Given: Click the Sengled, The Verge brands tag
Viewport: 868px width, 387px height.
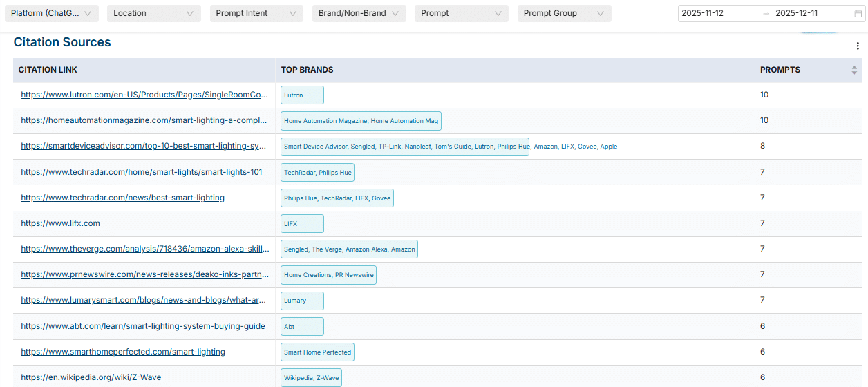Looking at the screenshot, I should click(349, 249).
